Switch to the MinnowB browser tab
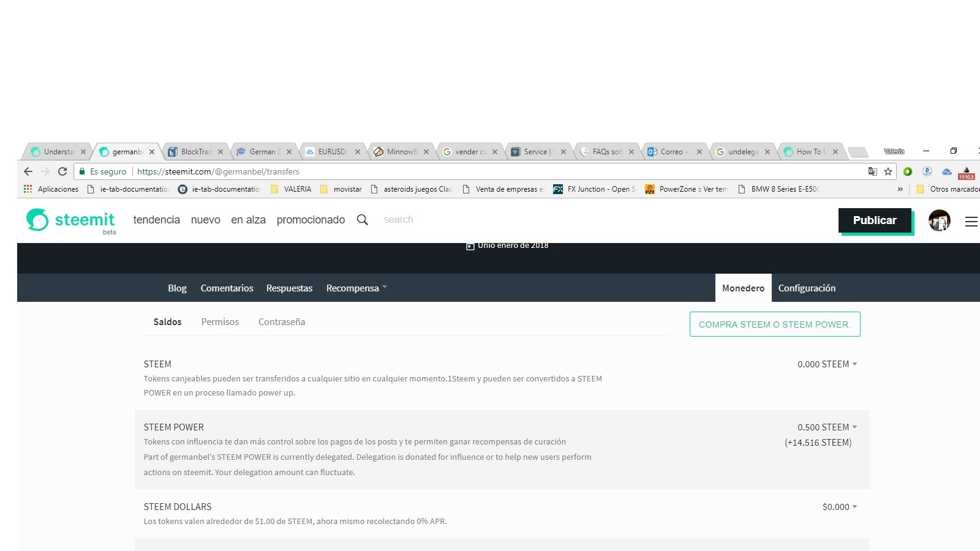980x551 pixels. tap(401, 152)
